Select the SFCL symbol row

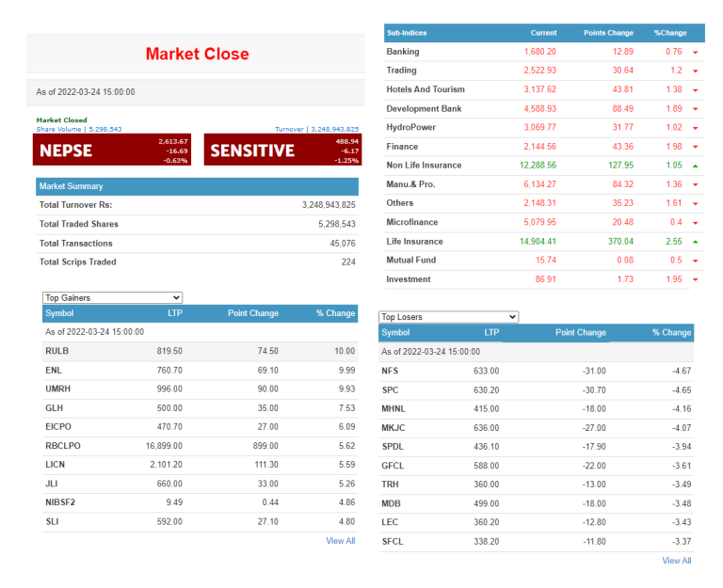coord(537,542)
